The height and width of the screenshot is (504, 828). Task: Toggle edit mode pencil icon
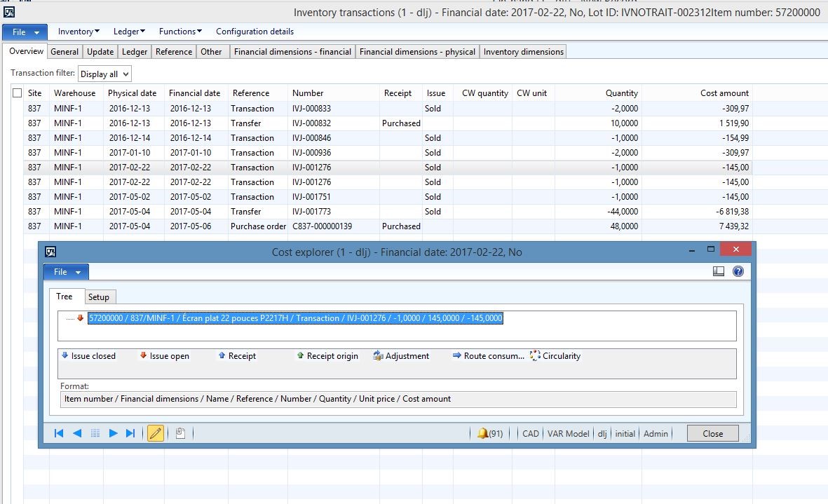[x=156, y=434]
